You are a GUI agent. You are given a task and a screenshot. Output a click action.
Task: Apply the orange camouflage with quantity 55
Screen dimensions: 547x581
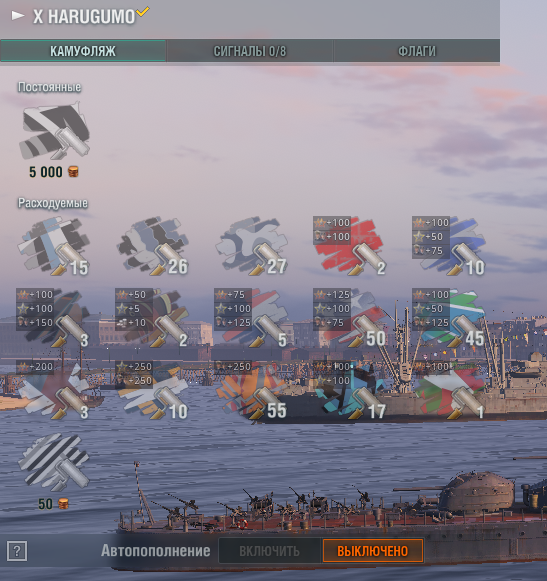click(x=251, y=390)
